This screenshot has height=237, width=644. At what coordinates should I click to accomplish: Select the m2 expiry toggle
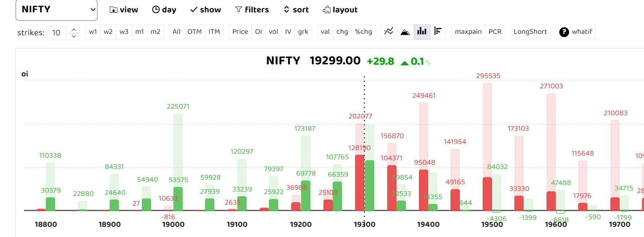[x=155, y=32]
